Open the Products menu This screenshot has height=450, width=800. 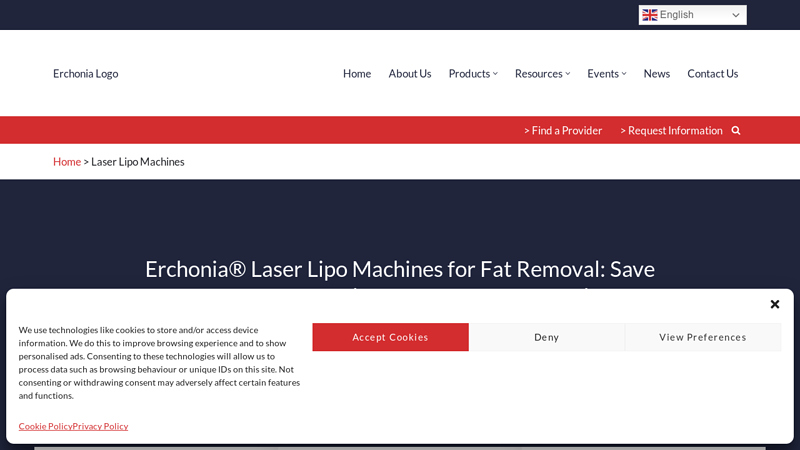tap(469, 73)
